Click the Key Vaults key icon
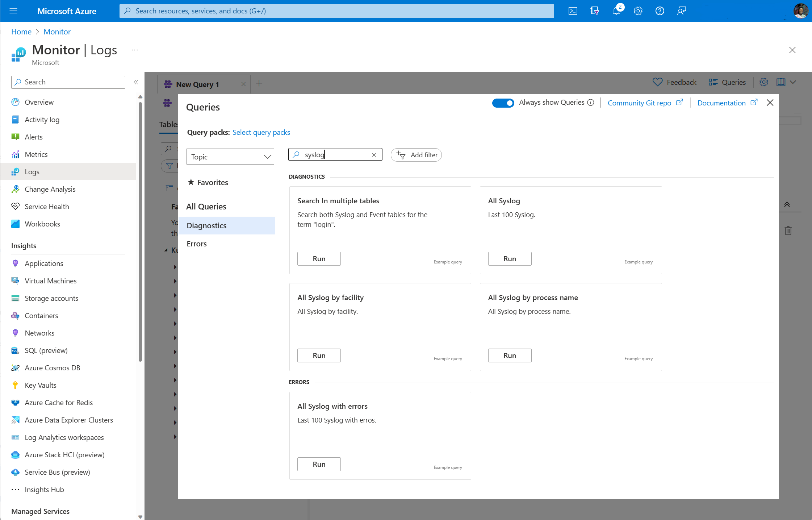Image resolution: width=812 pixels, height=520 pixels. click(x=15, y=385)
